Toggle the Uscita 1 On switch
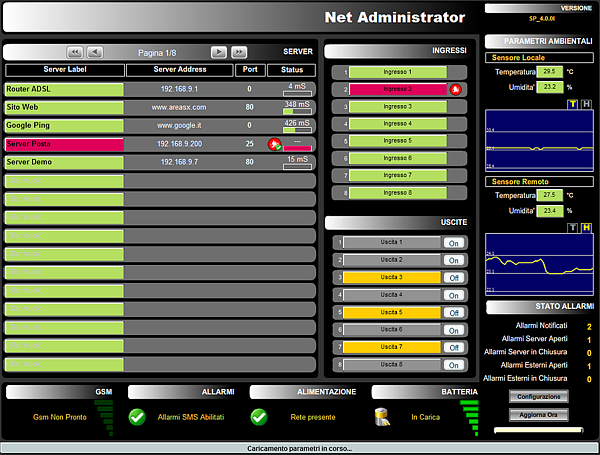Image resolution: width=600 pixels, height=455 pixels. click(x=452, y=243)
